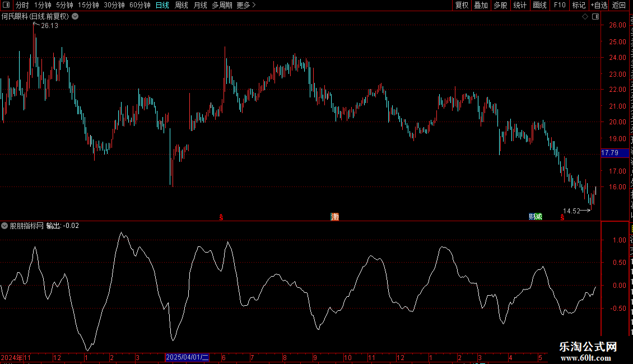Select the 日线 daily chart
Image resolution: width=633 pixels, height=364 pixels.
[x=162, y=5]
